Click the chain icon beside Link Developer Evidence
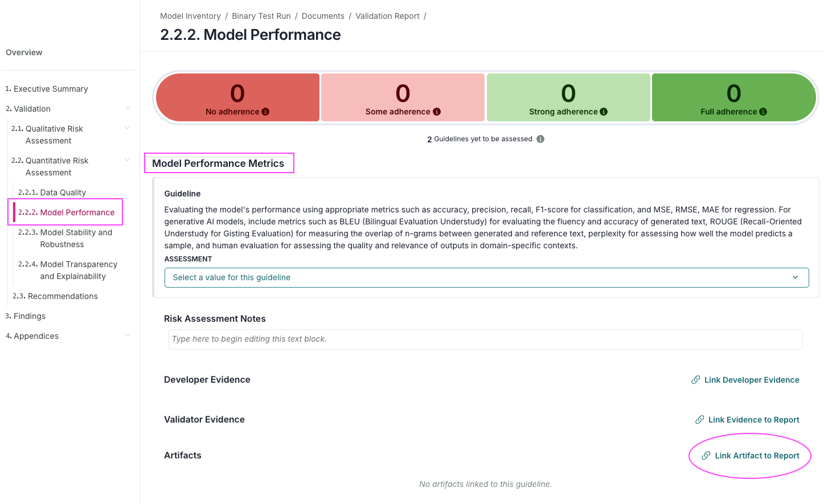 coord(695,379)
